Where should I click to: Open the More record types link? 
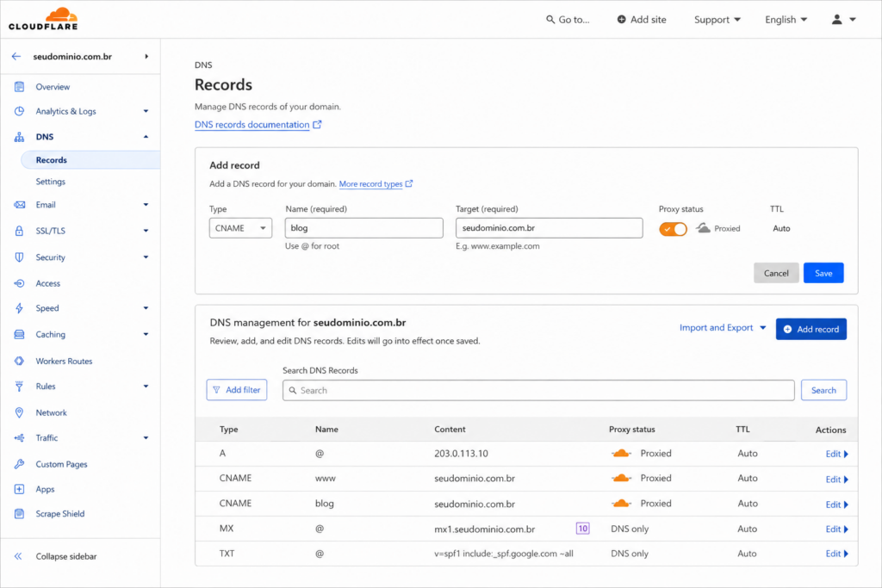pyautogui.click(x=370, y=184)
